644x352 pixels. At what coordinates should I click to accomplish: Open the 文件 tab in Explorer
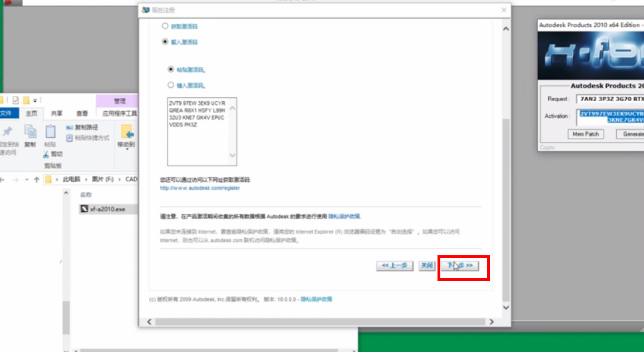pyautogui.click(x=7, y=113)
